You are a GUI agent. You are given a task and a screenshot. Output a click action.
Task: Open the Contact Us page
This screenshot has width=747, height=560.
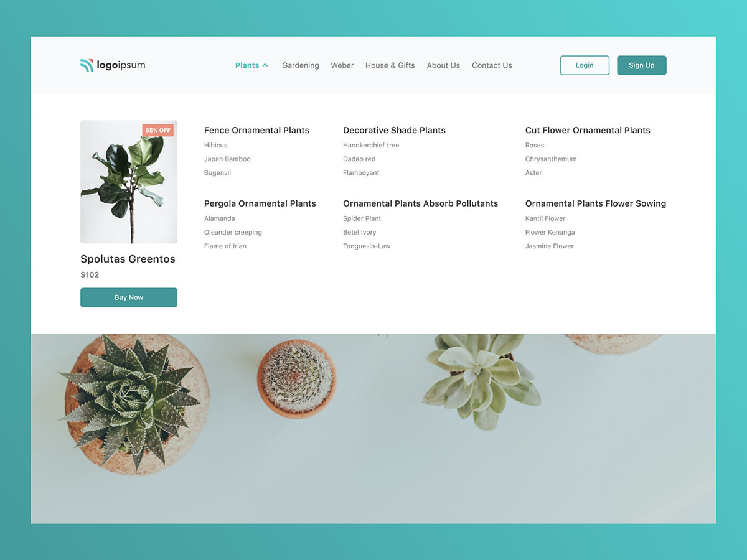click(x=492, y=65)
